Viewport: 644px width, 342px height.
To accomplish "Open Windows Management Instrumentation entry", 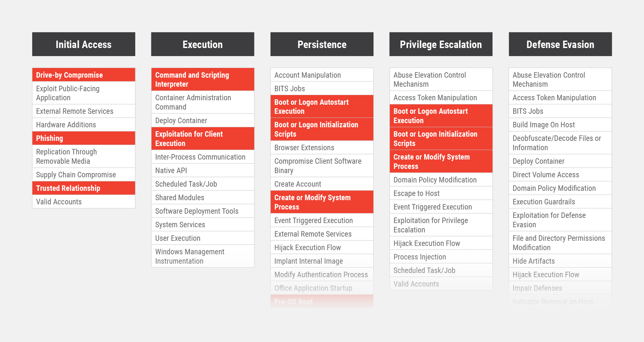I will click(203, 256).
